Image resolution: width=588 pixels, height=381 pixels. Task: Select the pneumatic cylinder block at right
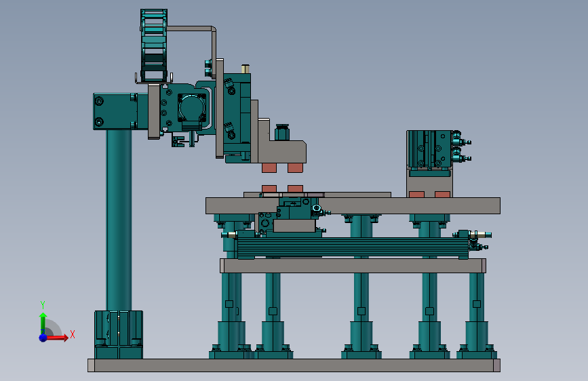pyautogui.click(x=429, y=149)
